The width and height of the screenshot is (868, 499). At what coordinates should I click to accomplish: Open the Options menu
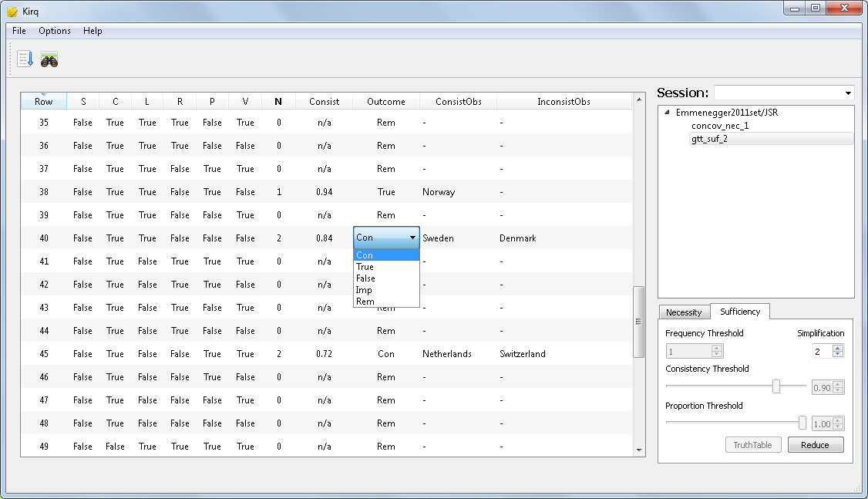pos(55,31)
